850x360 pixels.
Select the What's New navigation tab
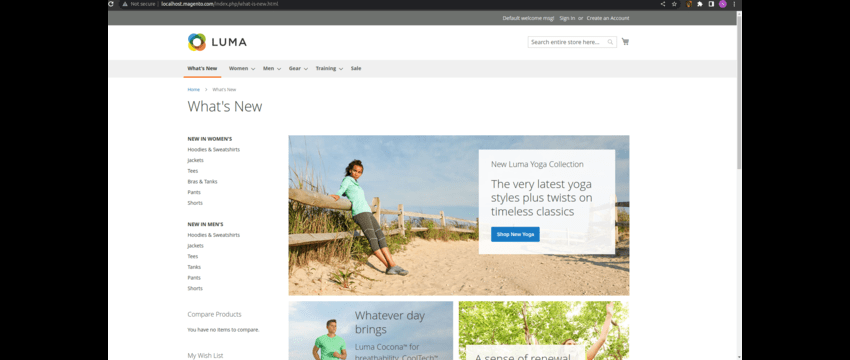[202, 68]
